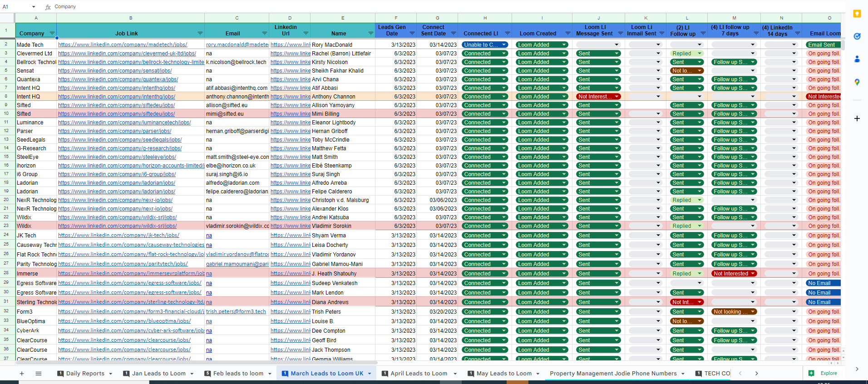The width and height of the screenshot is (868, 384).
Task: Open the Property Management Jodie tab arrow
Action: (683, 374)
